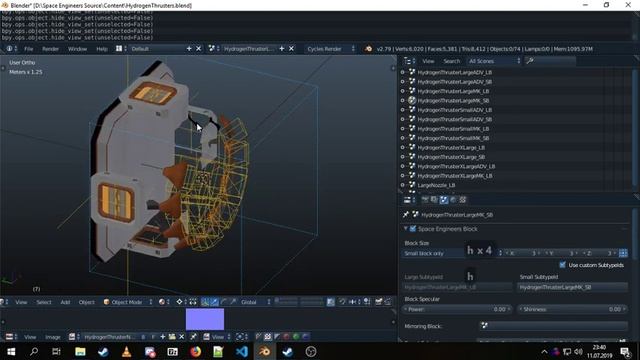Click the Mirroring Block scene picker icon
This screenshot has width=640, height=360.
[x=484, y=326]
